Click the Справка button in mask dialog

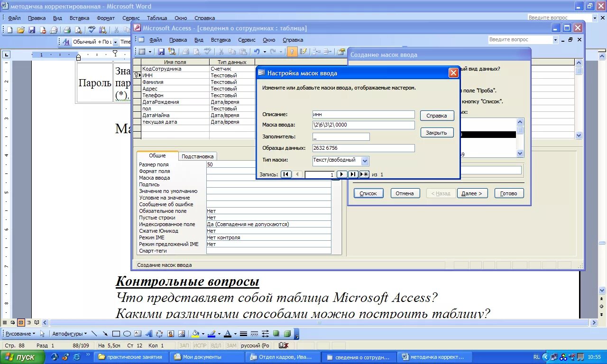coord(437,116)
